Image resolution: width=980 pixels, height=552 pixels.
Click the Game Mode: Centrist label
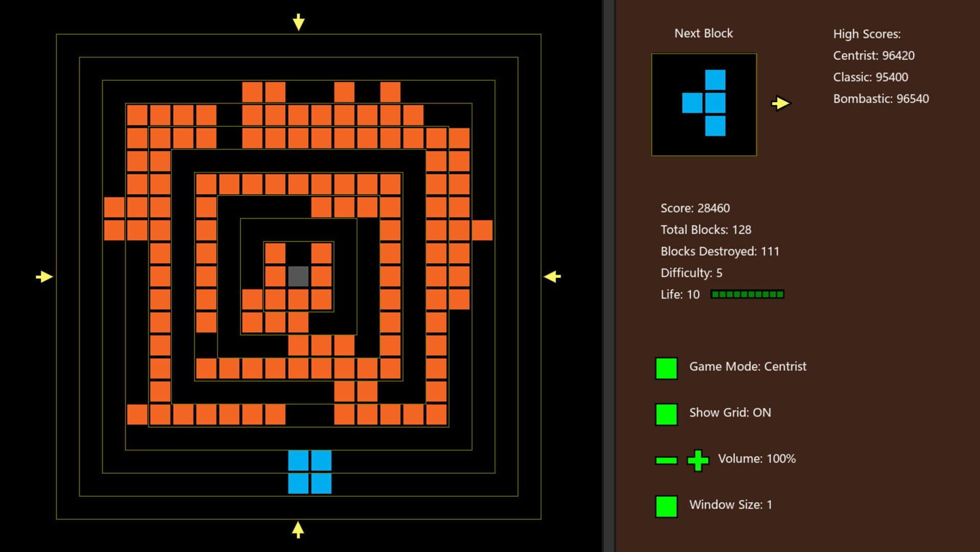[748, 366]
